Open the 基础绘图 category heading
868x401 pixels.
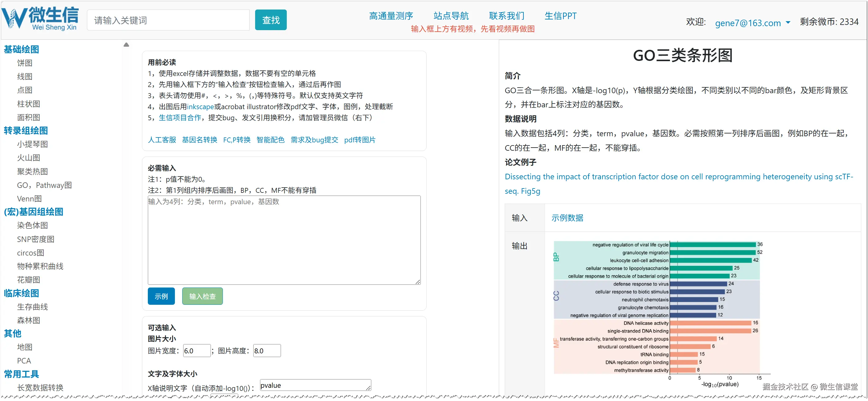(21, 50)
